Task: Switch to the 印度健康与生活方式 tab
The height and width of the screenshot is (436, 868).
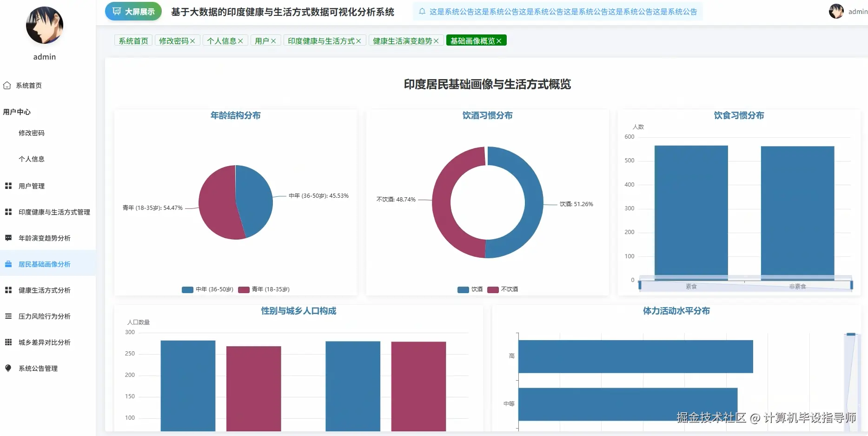Action: tap(321, 41)
